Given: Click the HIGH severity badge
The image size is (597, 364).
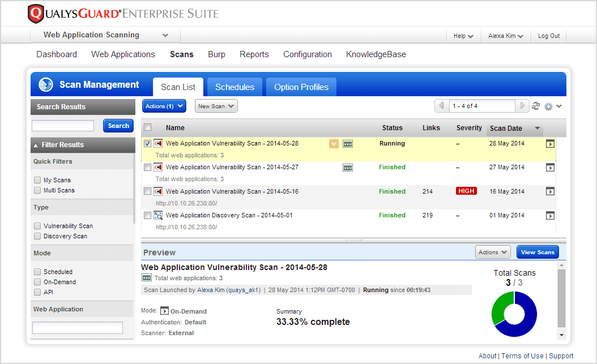Looking at the screenshot, I should (466, 191).
